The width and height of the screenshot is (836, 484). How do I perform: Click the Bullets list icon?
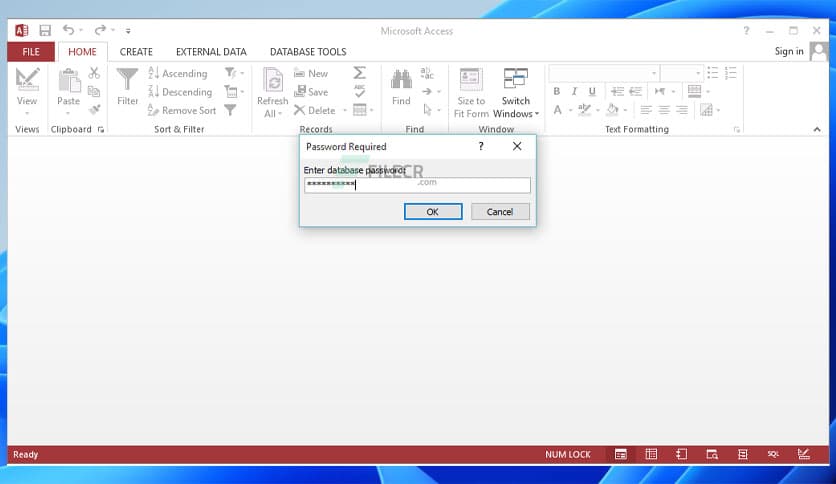pyautogui.click(x=713, y=72)
